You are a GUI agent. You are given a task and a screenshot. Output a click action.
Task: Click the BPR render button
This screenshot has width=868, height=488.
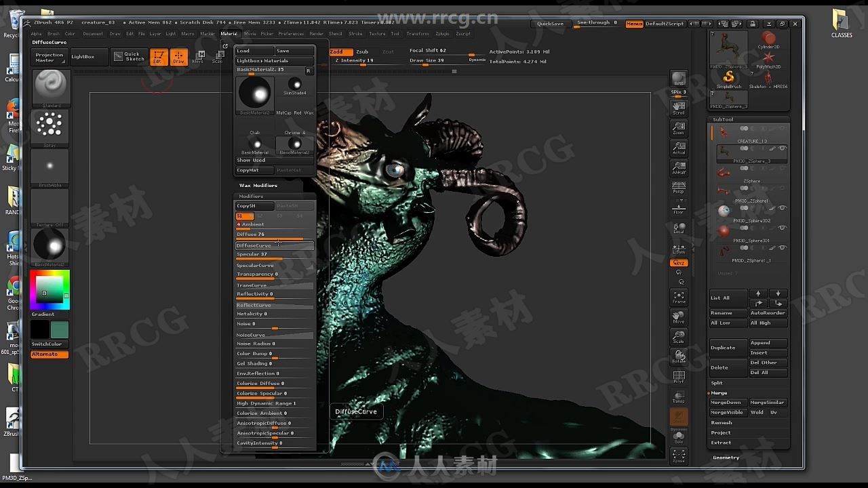(x=679, y=78)
